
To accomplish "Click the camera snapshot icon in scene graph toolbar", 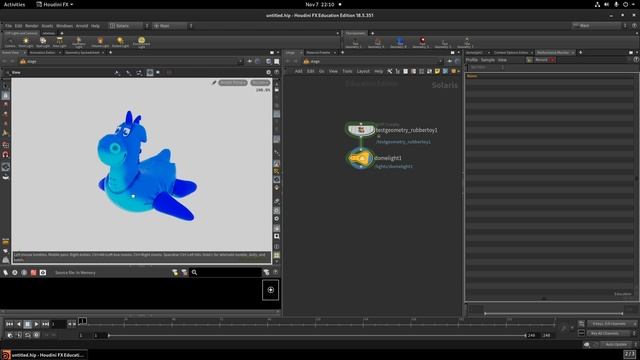I will click(43, 272).
